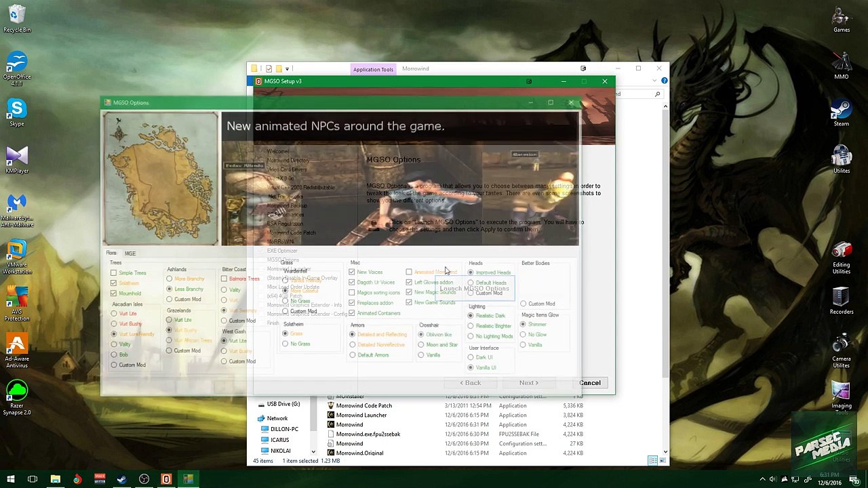Open the Games desktop folder

point(842,19)
